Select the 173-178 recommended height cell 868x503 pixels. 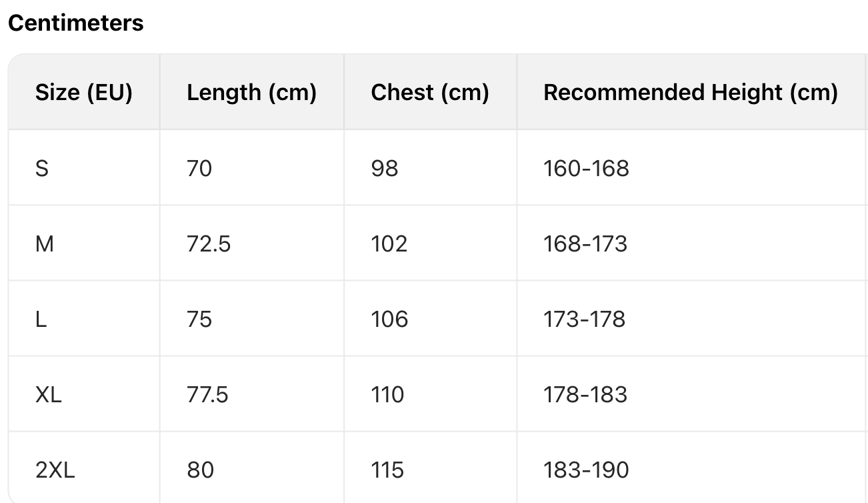click(585, 319)
